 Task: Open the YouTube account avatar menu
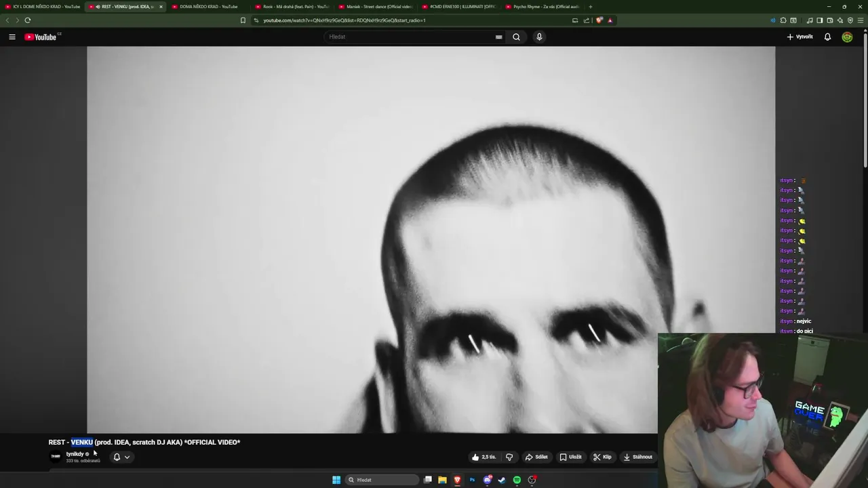(x=847, y=37)
